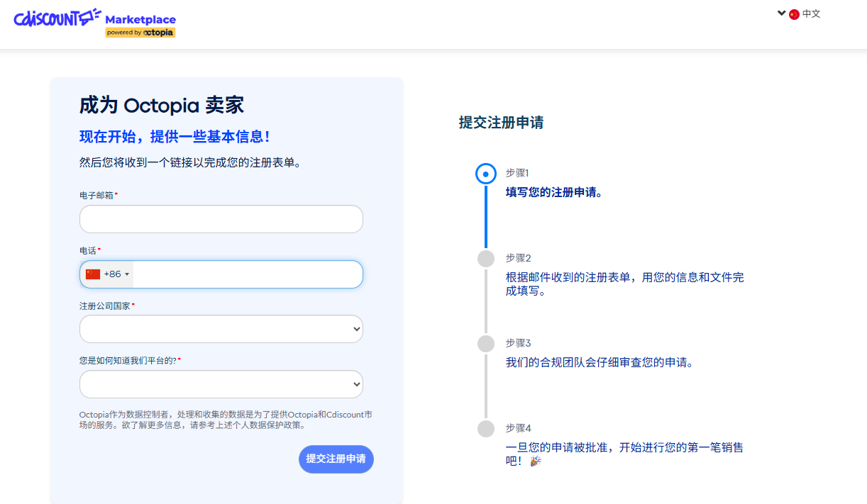Click the text 我们的合规团队会仔细审查您的申请。
The width and height of the screenshot is (867, 504).
(600, 362)
